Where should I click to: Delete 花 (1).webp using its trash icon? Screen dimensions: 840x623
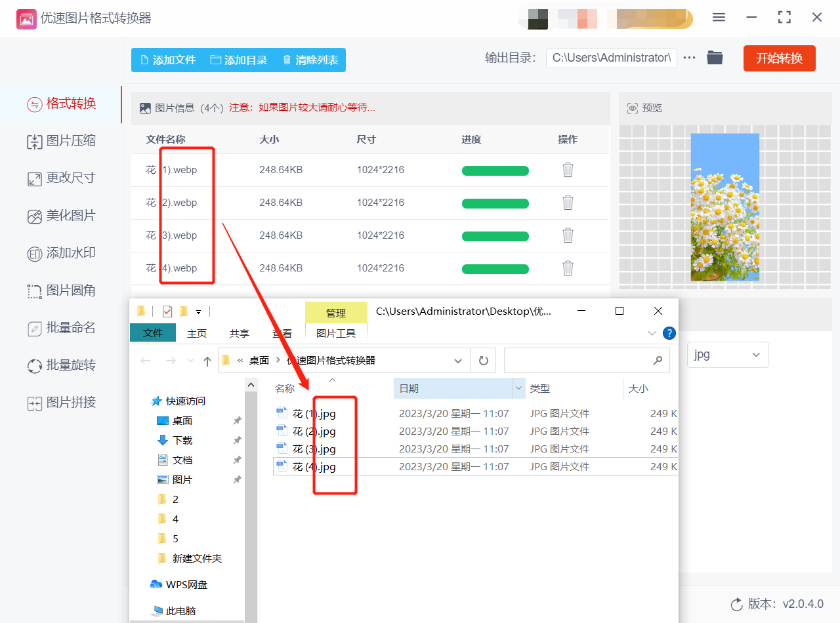tap(567, 170)
